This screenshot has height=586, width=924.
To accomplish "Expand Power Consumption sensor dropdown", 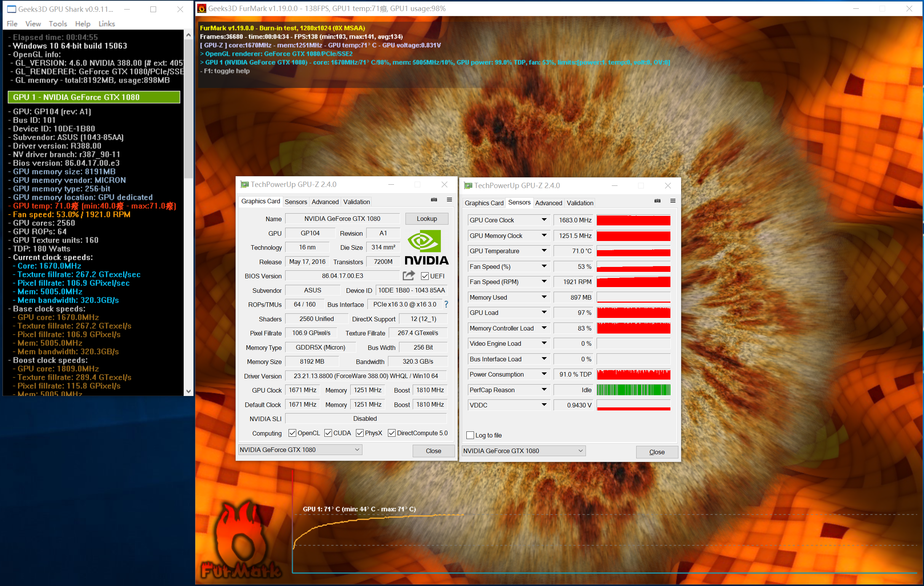I will pos(544,374).
